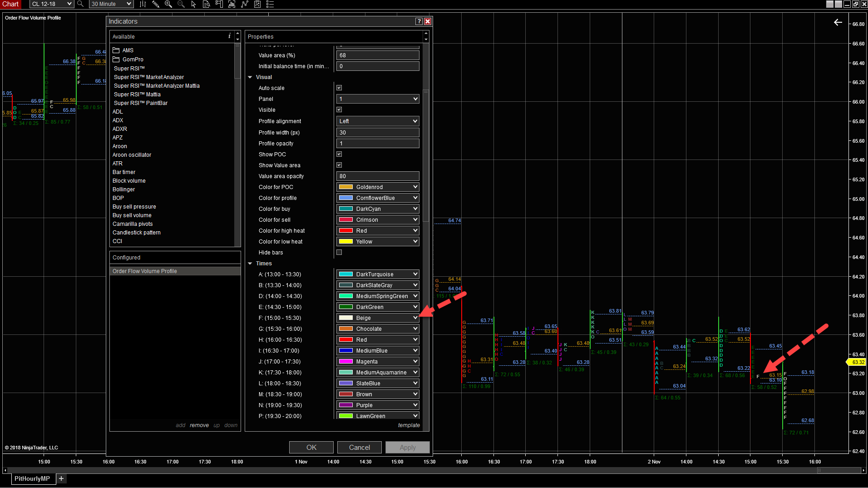Toggle the Show Value area checkbox

(x=339, y=165)
